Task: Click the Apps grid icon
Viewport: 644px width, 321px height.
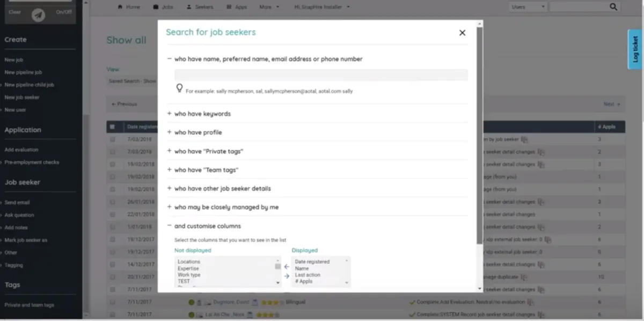Action: [x=229, y=7]
